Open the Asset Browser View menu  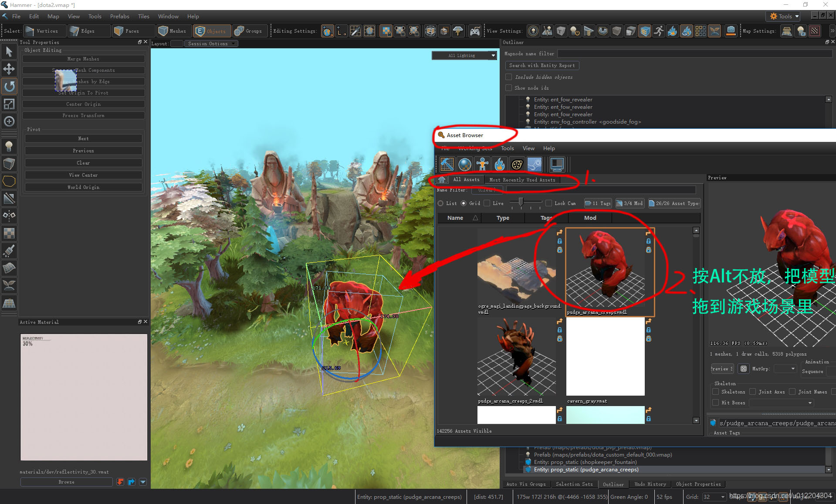[x=528, y=148]
